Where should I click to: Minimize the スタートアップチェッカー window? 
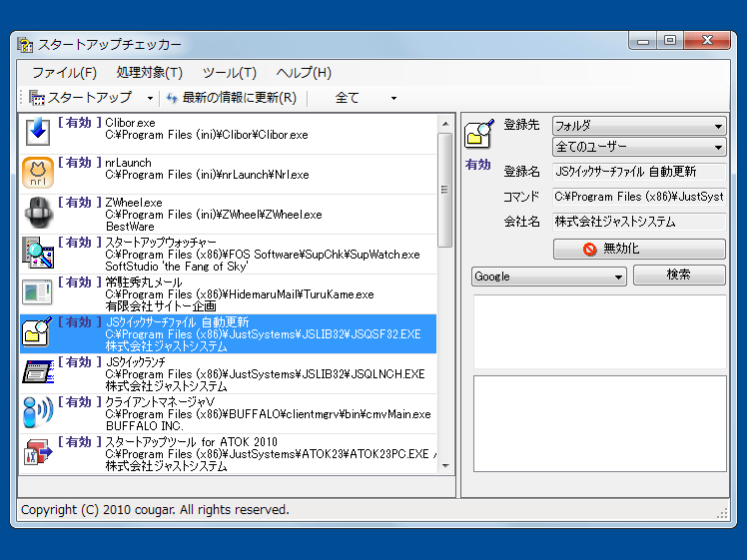tap(643, 41)
